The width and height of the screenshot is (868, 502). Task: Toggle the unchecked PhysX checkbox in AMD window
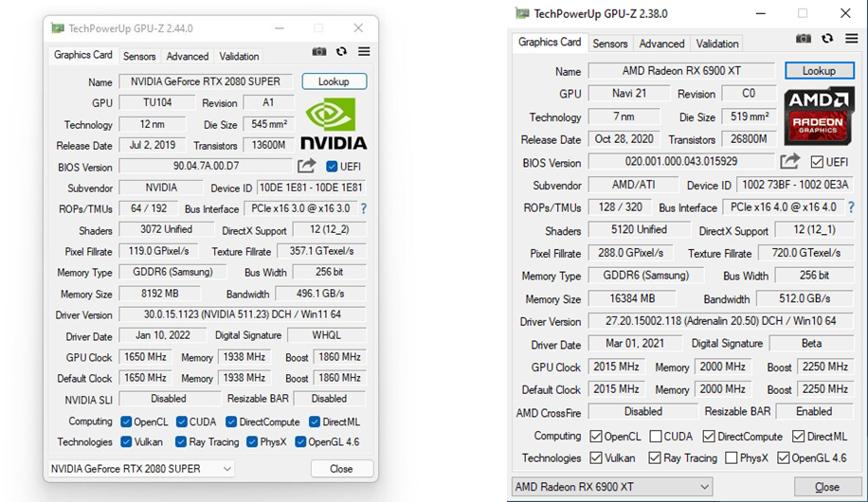(x=731, y=457)
